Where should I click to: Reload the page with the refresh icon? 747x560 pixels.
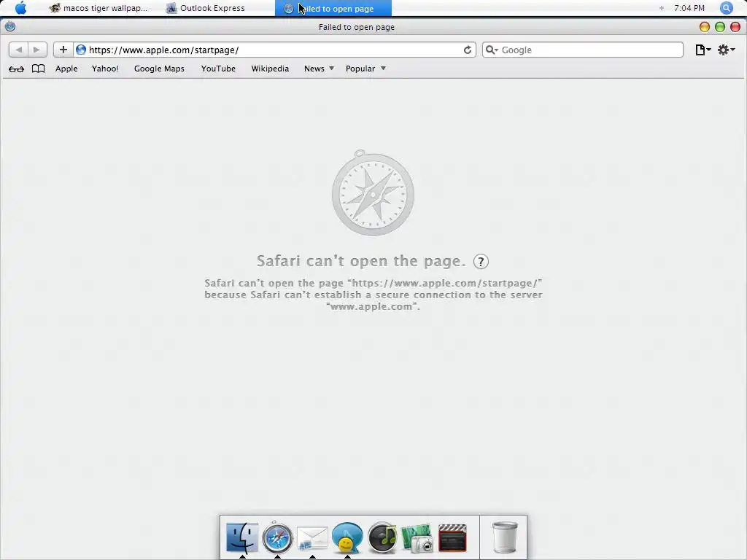point(468,50)
